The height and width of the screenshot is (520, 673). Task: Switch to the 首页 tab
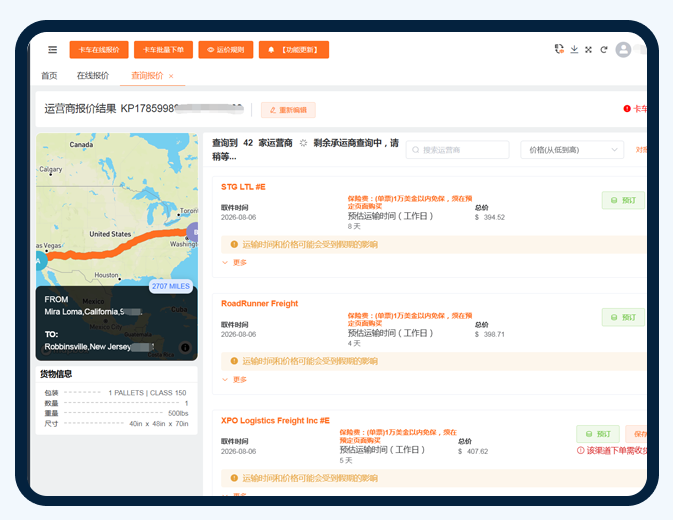tap(49, 76)
